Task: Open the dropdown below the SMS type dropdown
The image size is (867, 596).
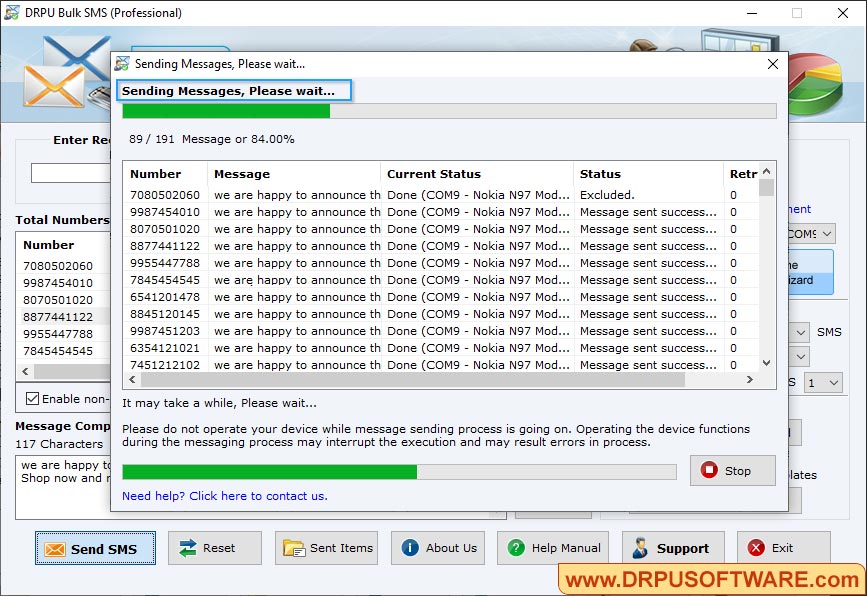Action: [x=801, y=357]
